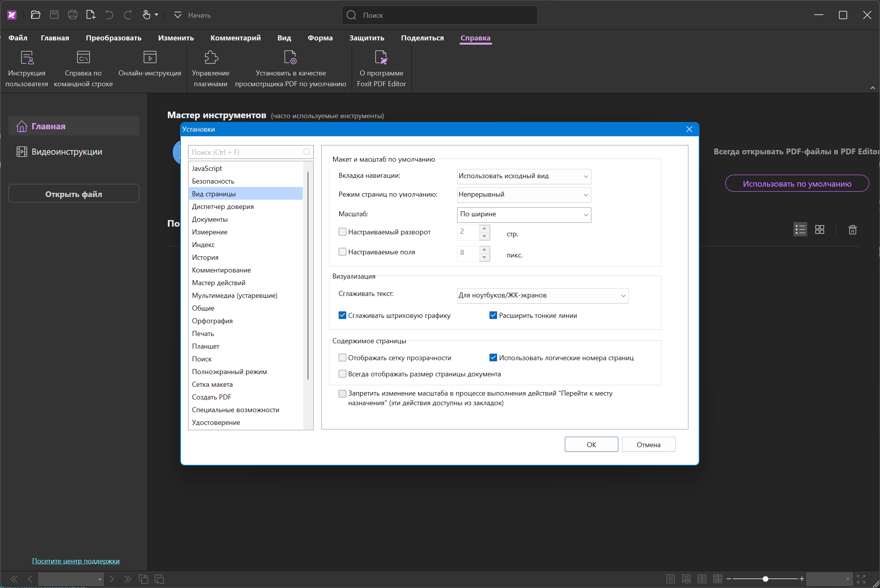Open the Вкладка навигации dropdown
The width and height of the screenshot is (880, 588).
click(x=524, y=176)
